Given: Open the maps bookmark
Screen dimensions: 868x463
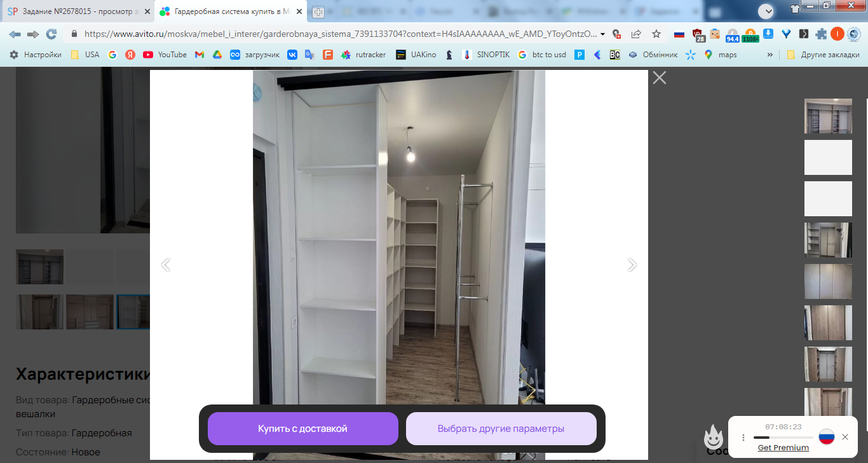Looking at the screenshot, I should tap(721, 55).
